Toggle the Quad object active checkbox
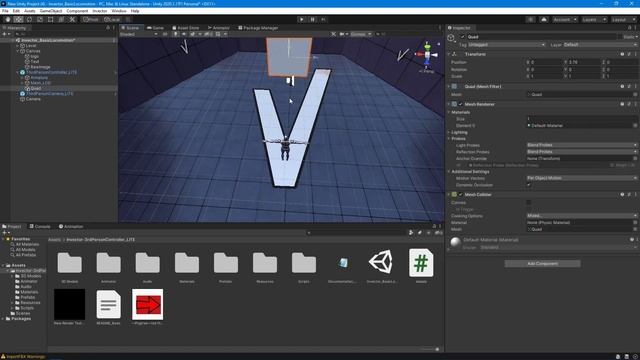Screen dimensions: 640x360 462,37
